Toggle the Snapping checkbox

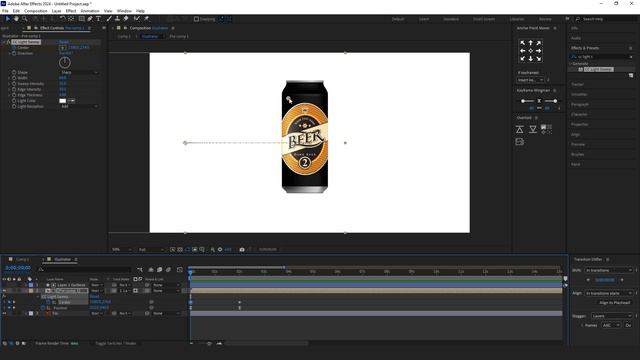(x=196, y=19)
